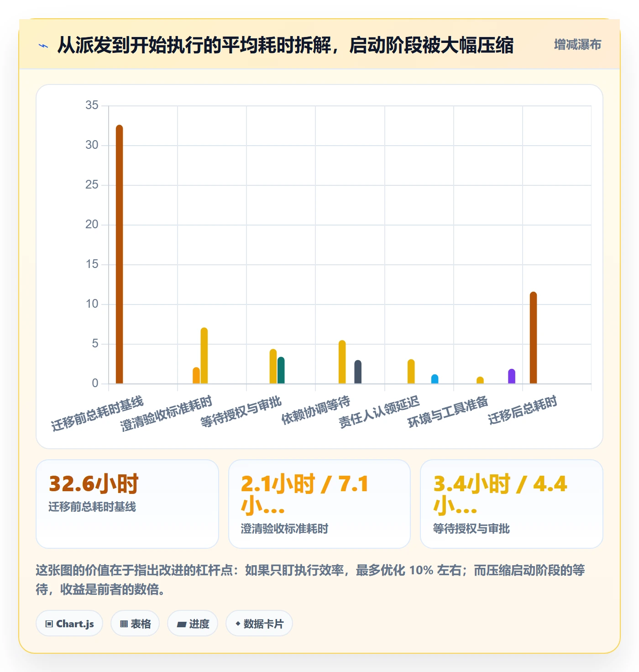The width and height of the screenshot is (639, 672).
Task: Click the 32.6小时 value in the first card
Action: tap(94, 484)
